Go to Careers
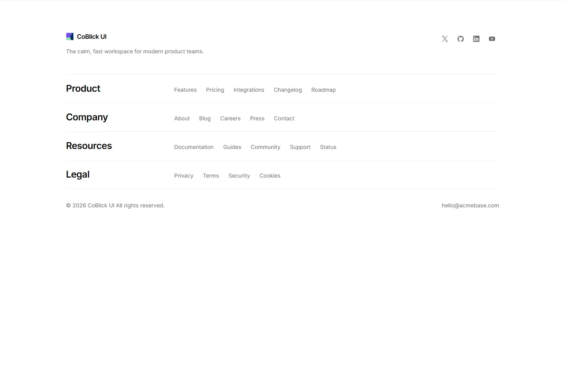The width and height of the screenshot is (565, 392). click(x=230, y=118)
